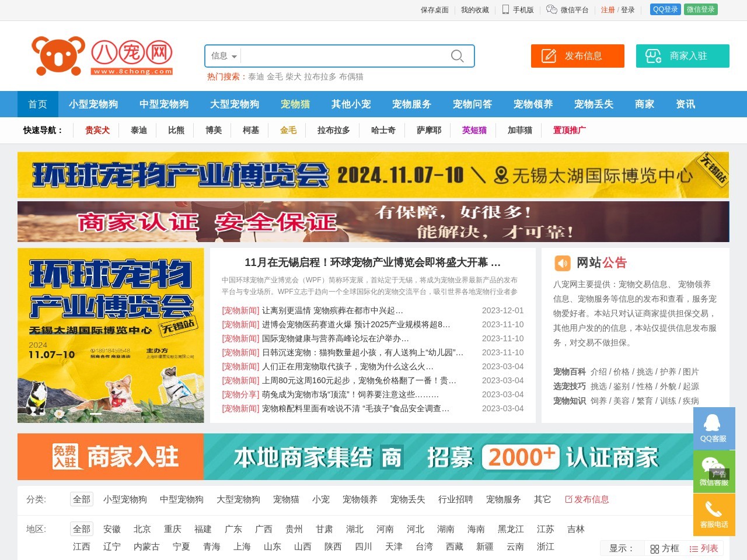Image resolution: width=747 pixels, height=560 pixels.
Task: Open the 微信平台 WeChat icon
Action: pyautogui.click(x=551, y=9)
